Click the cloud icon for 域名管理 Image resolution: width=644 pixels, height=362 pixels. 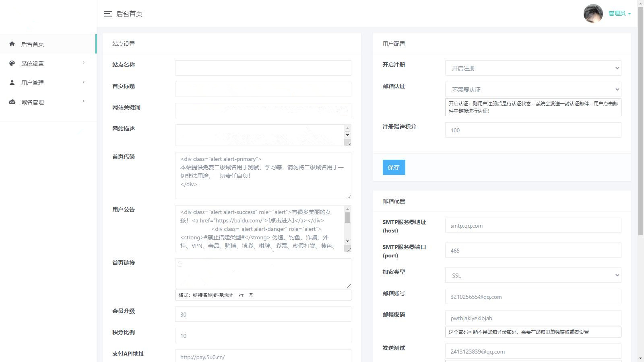click(x=12, y=102)
